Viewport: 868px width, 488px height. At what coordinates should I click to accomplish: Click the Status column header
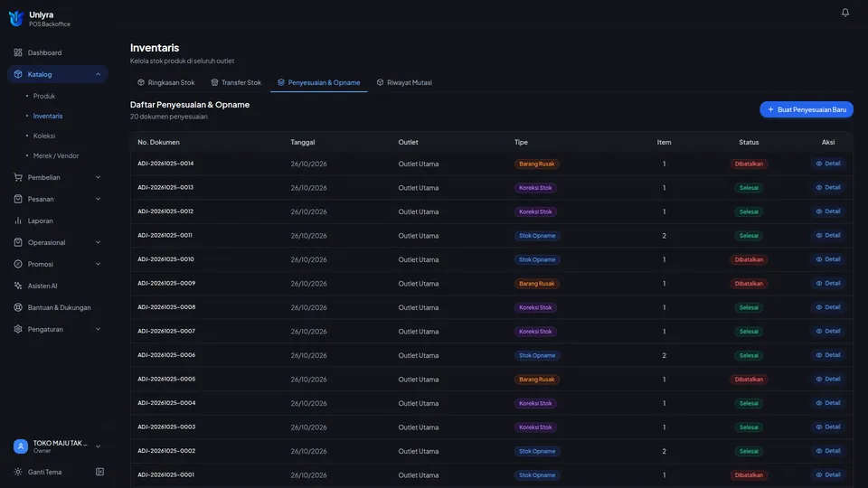point(749,142)
